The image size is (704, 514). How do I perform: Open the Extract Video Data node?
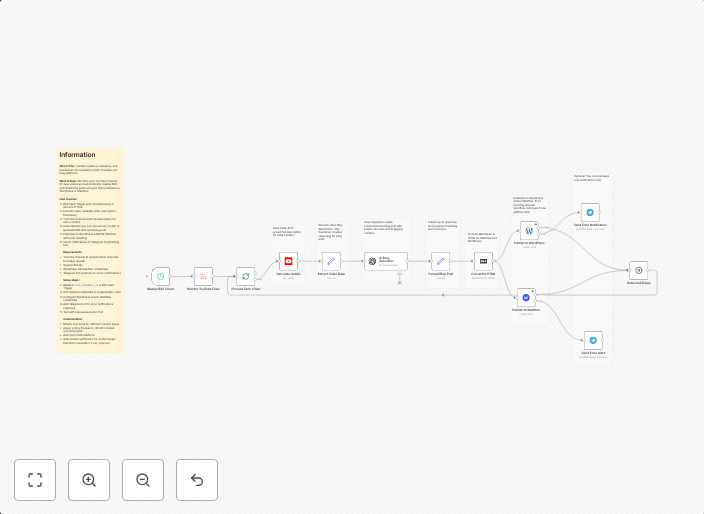click(332, 262)
